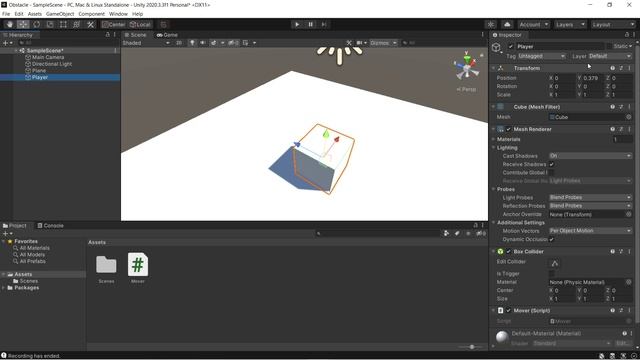Select Main Camera in Hierarchy
Viewport: 640px width, 360px height.
point(48,57)
